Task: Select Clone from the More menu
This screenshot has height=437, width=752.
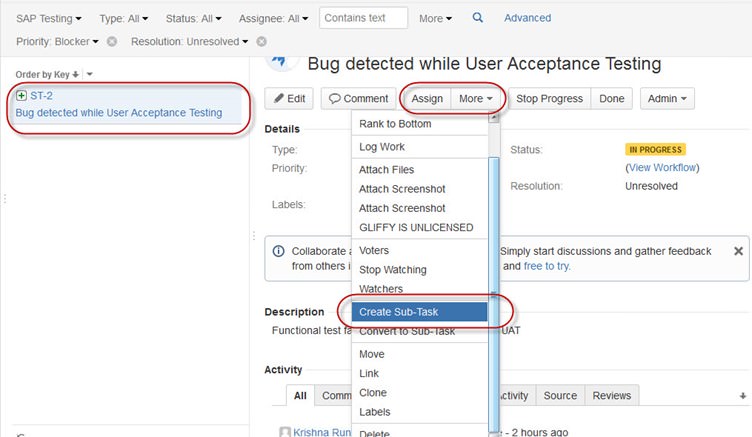Action: click(373, 393)
